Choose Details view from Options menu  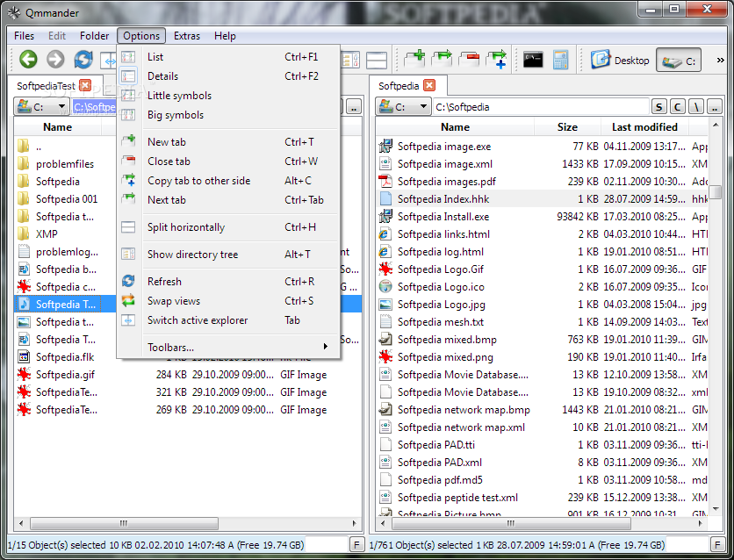(228, 75)
